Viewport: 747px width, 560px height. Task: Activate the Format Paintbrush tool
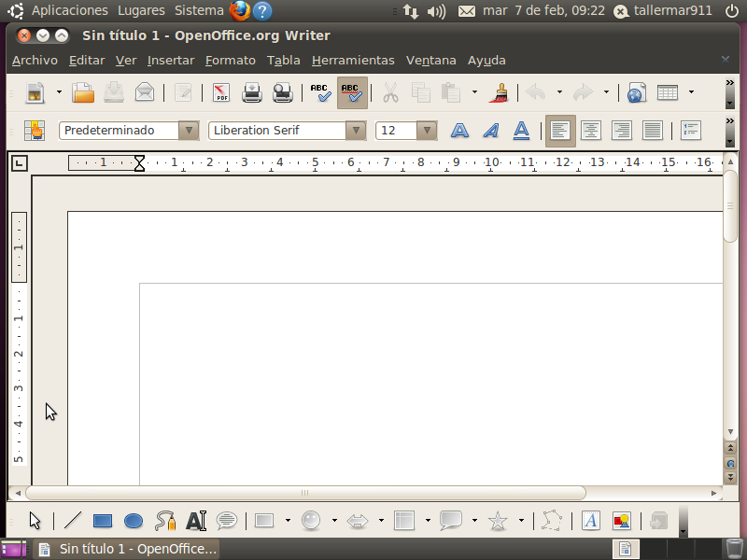pos(500,92)
